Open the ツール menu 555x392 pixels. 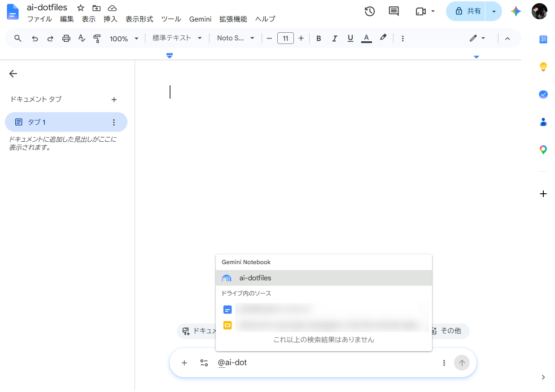pyautogui.click(x=171, y=19)
